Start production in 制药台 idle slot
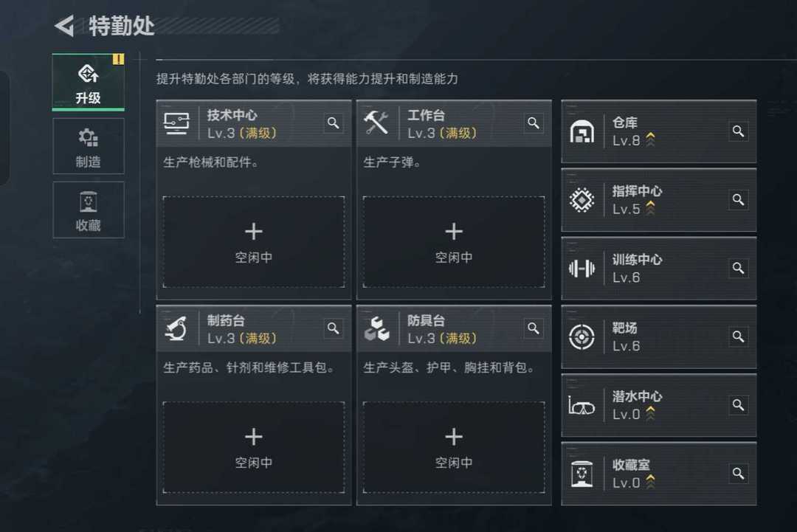 (254, 448)
